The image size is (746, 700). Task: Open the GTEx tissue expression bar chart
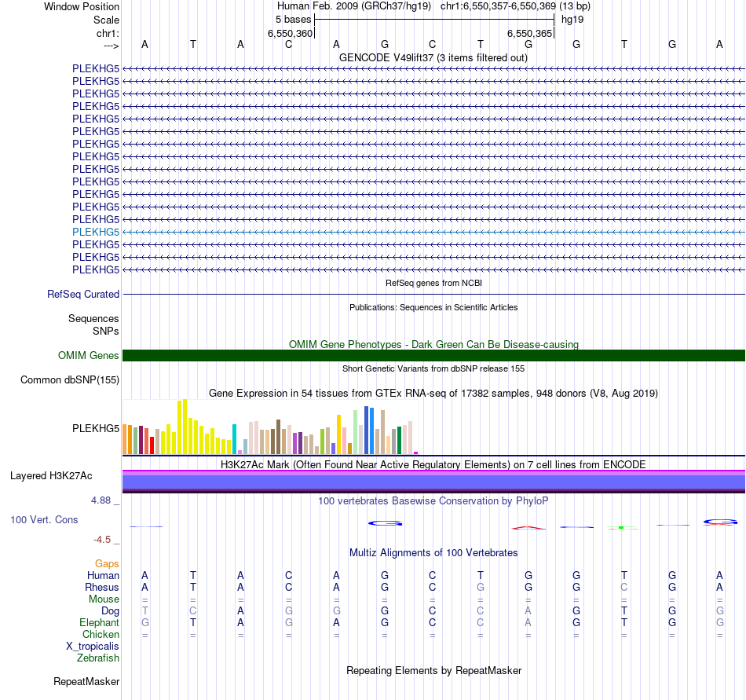point(271,427)
